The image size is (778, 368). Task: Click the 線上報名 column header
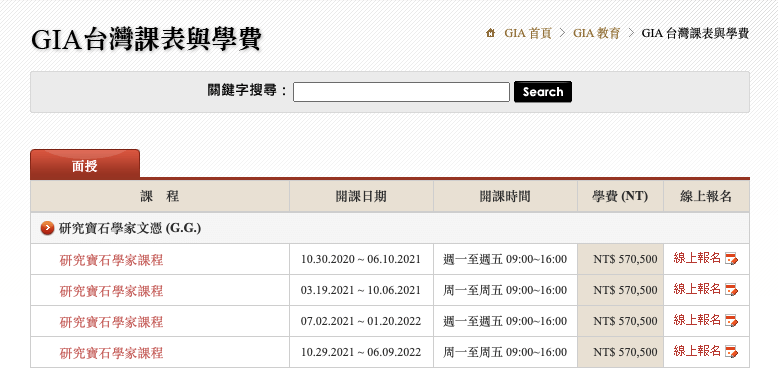706,196
